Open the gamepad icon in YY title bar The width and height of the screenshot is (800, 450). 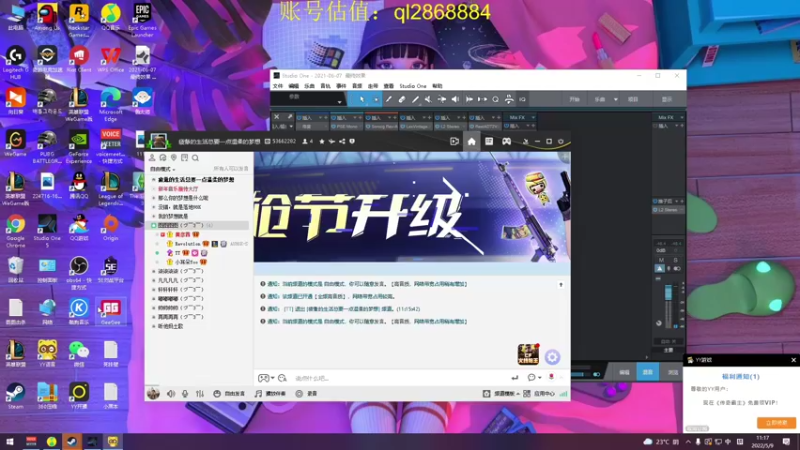coord(506,141)
